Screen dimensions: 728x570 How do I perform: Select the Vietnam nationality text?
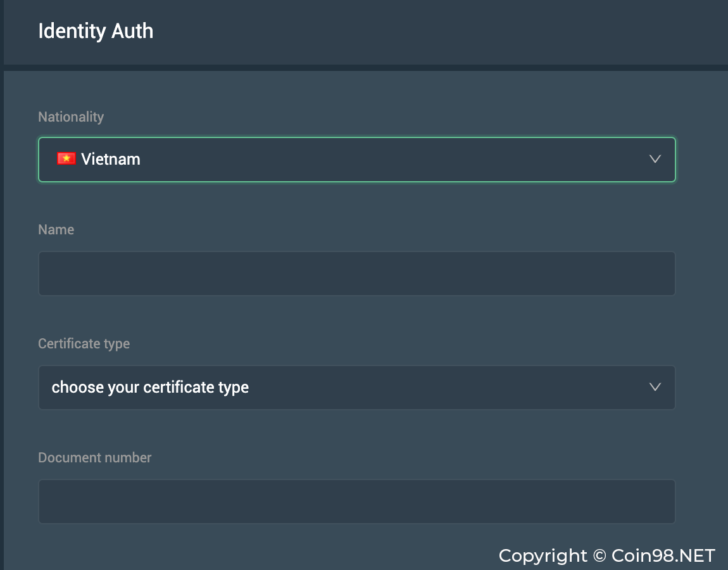coord(111,159)
